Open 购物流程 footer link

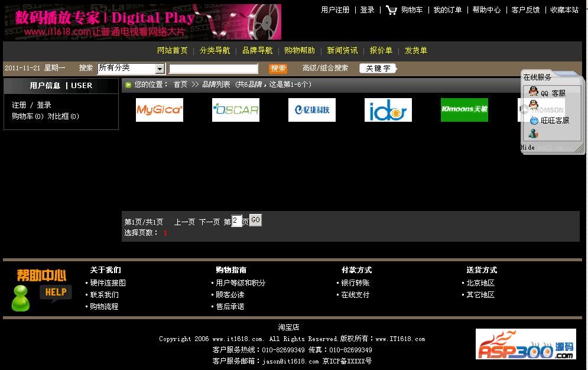point(104,307)
